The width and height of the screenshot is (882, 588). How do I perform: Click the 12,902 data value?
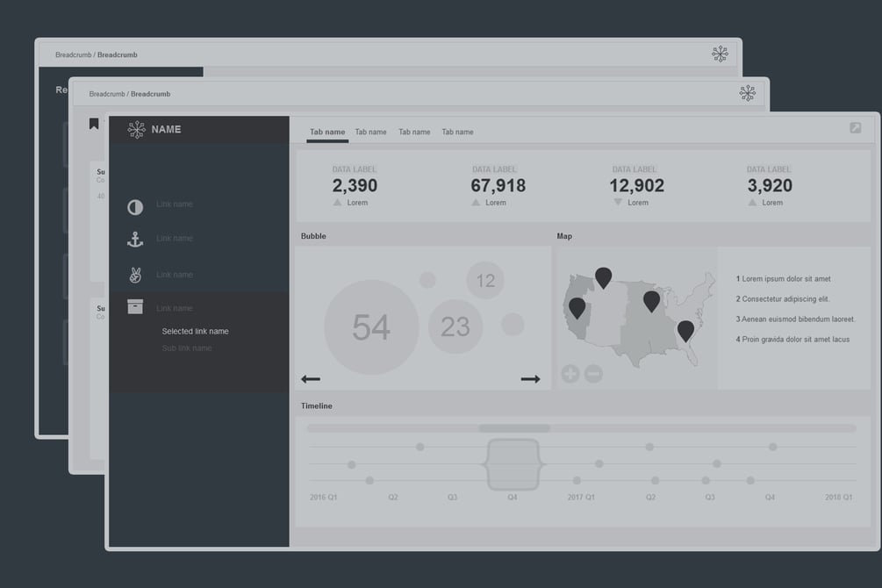(x=637, y=186)
